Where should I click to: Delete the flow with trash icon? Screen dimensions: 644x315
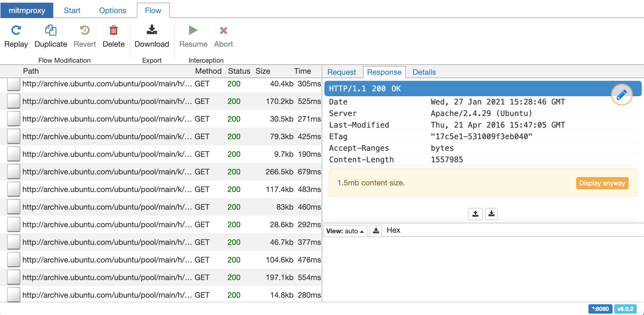click(114, 31)
